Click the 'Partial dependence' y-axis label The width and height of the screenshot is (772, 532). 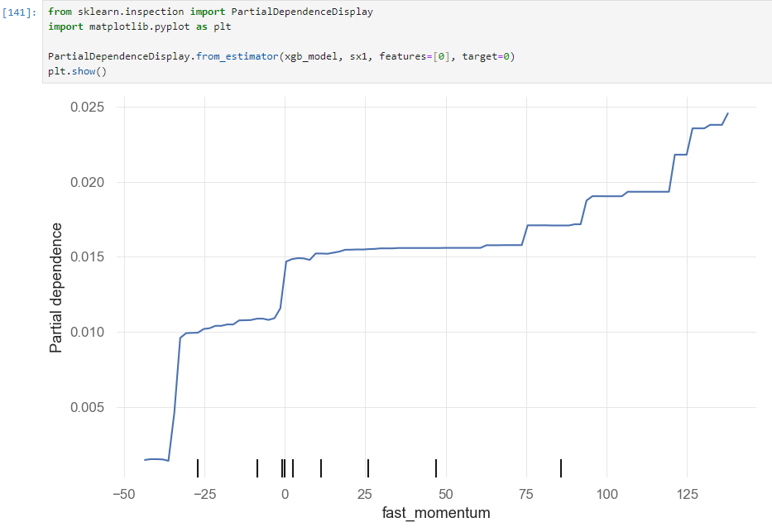[55, 288]
